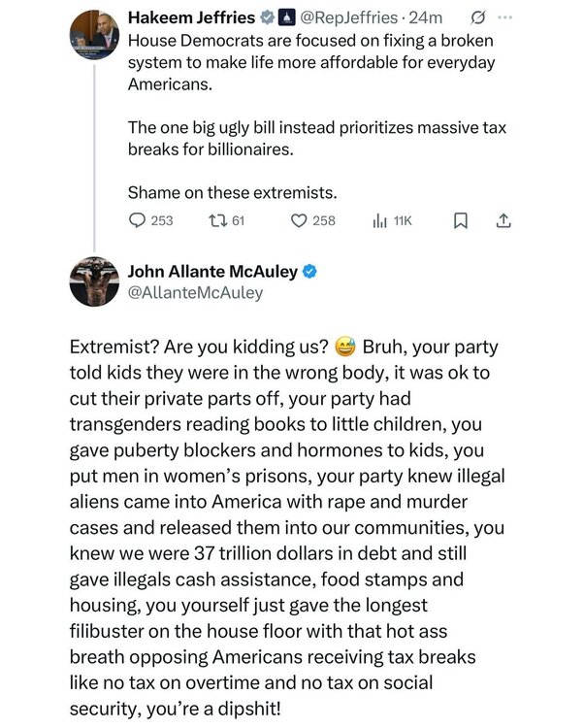Open the tweet text 'Shame on these extremists.'
Image resolution: width=584 pixels, height=728 pixels.
pyautogui.click(x=233, y=192)
